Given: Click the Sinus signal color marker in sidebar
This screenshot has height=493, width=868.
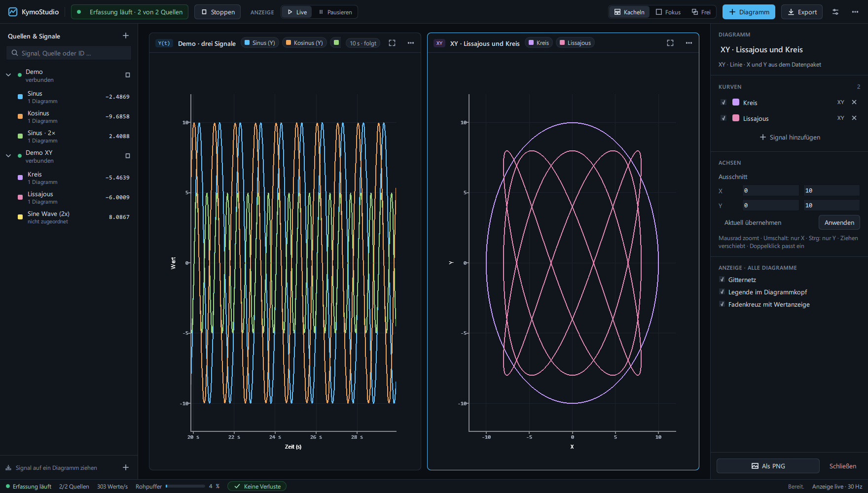Looking at the screenshot, I should (x=20, y=97).
